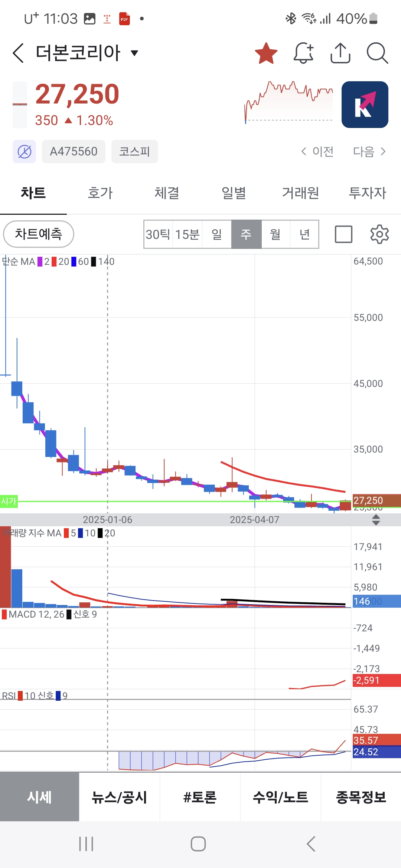Image resolution: width=401 pixels, height=868 pixels.
Task: Open the 수익/노트 bottom tab
Action: point(281,797)
